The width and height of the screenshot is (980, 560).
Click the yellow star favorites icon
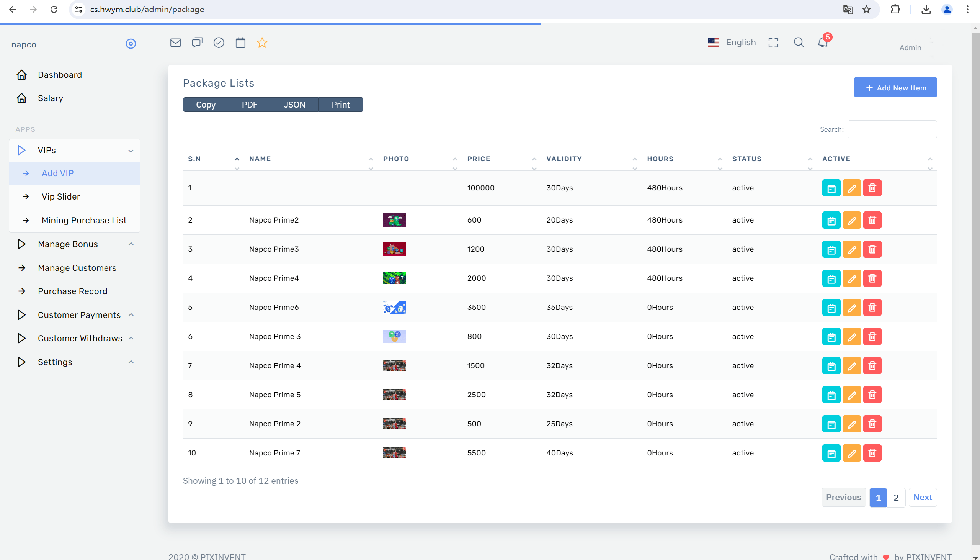point(262,43)
